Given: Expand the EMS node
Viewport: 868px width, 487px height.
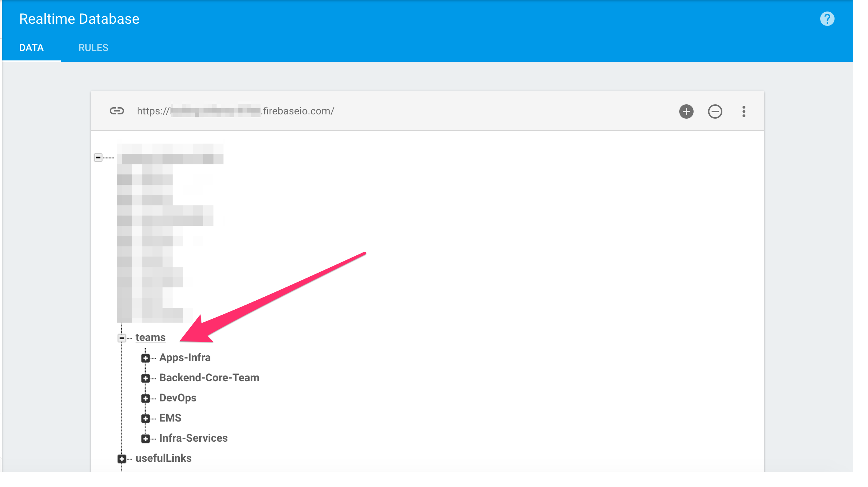Looking at the screenshot, I should [x=146, y=419].
